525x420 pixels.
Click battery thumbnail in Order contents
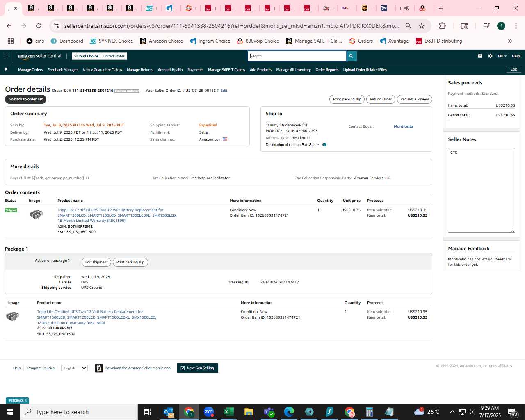coord(36,214)
